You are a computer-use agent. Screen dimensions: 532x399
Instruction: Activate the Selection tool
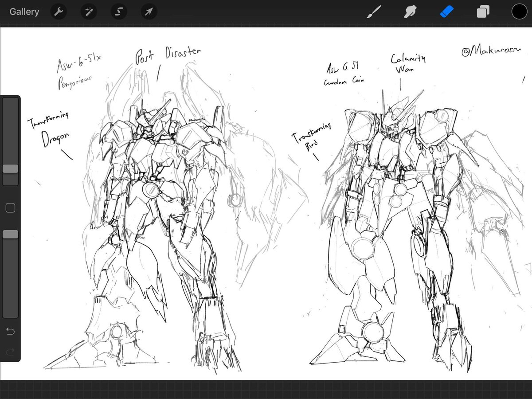pyautogui.click(x=118, y=12)
